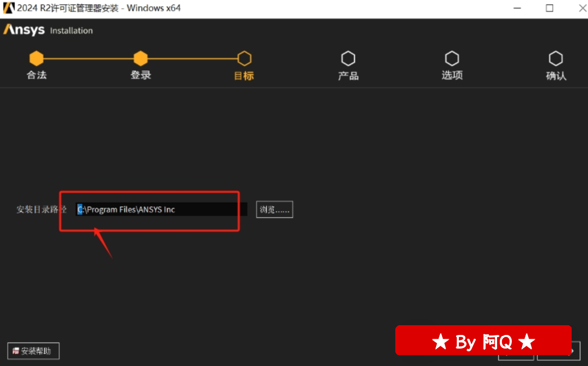Open the 浏览...... browse button
This screenshot has height=366, width=588.
[274, 209]
